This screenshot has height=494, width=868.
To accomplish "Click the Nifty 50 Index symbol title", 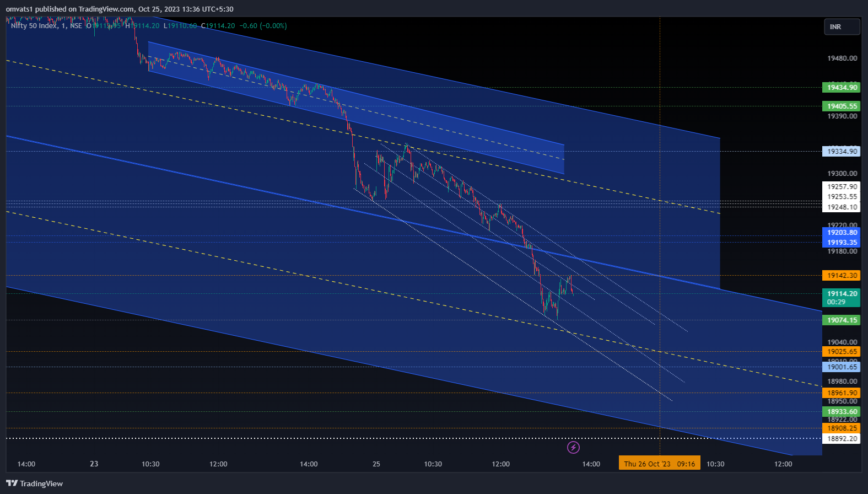I will 34,26.
